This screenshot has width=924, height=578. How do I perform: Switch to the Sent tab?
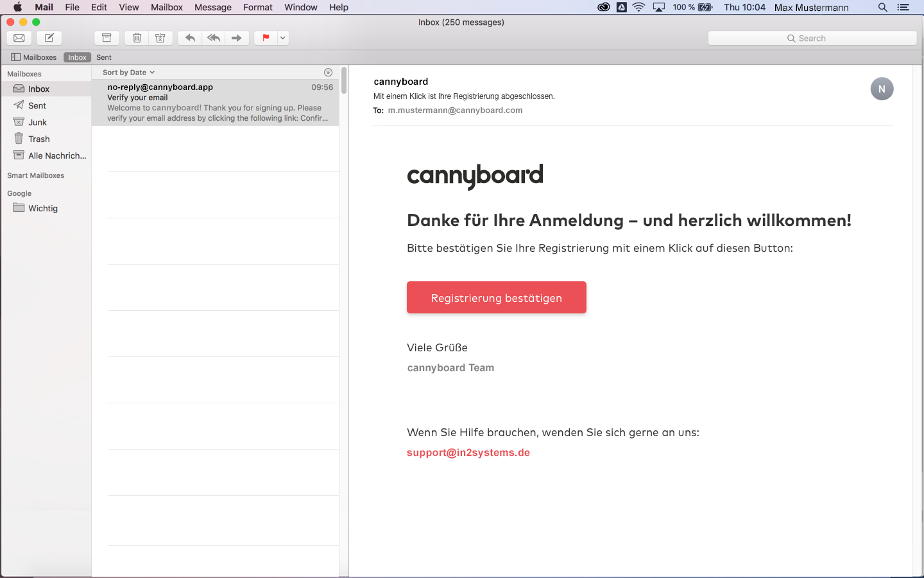(x=104, y=57)
